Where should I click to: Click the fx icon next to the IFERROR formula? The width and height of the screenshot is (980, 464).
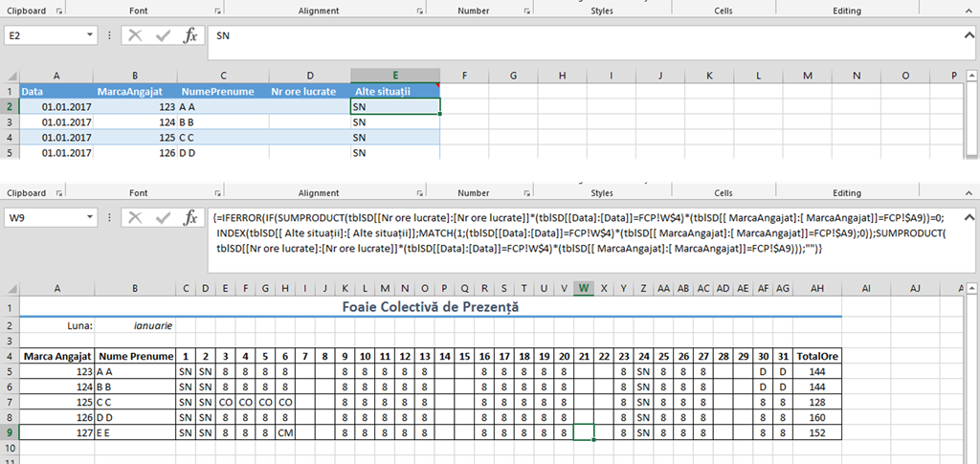click(x=190, y=217)
